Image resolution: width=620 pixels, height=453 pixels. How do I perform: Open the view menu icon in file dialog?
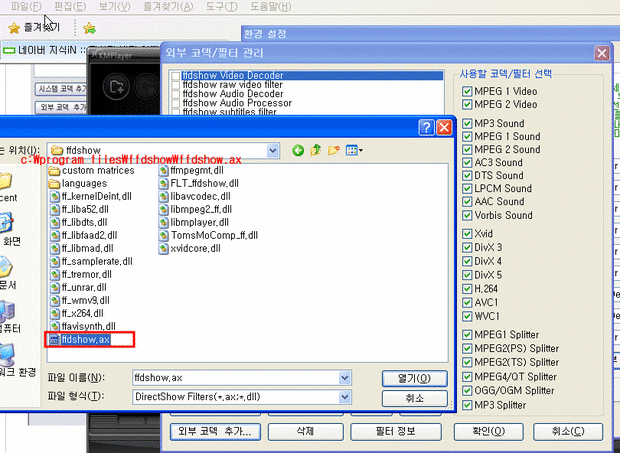click(x=354, y=150)
